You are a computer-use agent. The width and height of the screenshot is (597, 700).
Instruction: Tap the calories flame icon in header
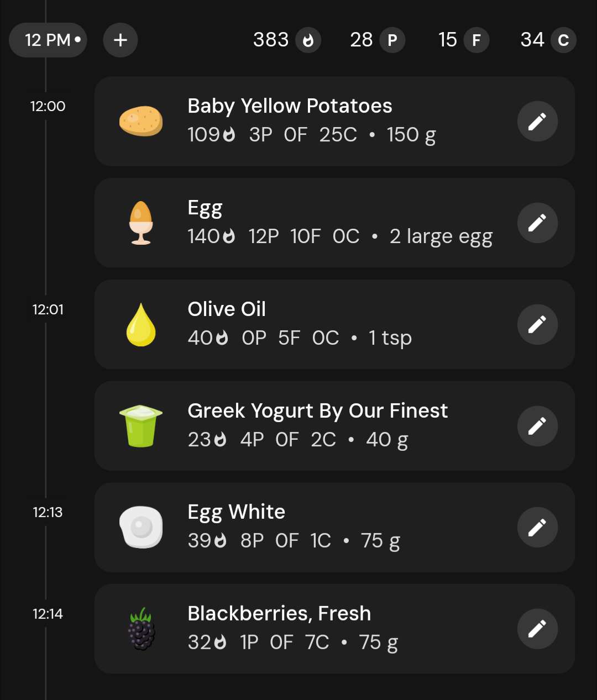click(x=308, y=40)
